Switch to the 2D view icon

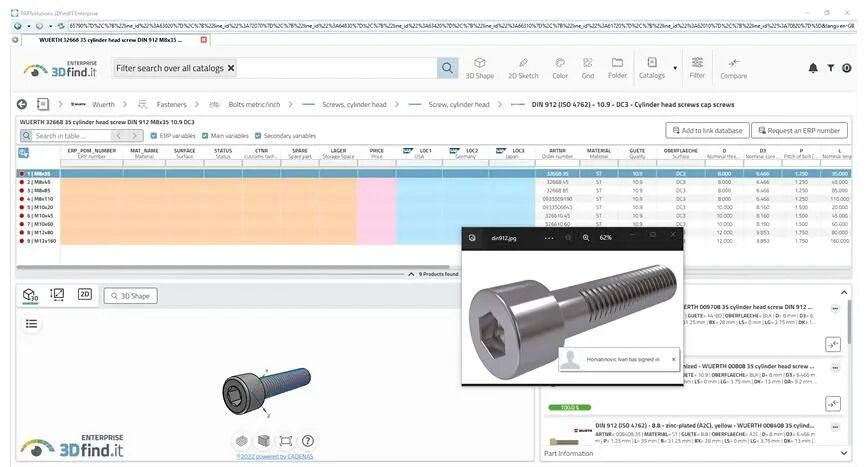pos(84,294)
